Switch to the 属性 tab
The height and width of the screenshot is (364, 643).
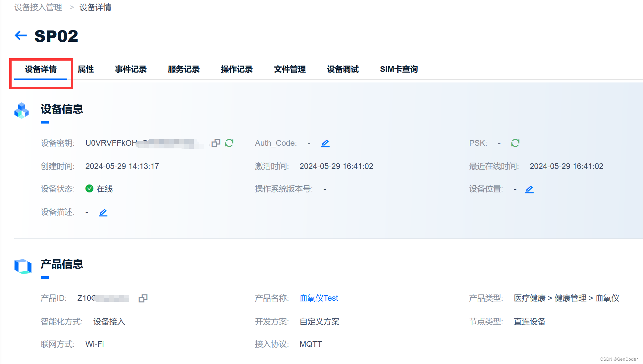[86, 69]
